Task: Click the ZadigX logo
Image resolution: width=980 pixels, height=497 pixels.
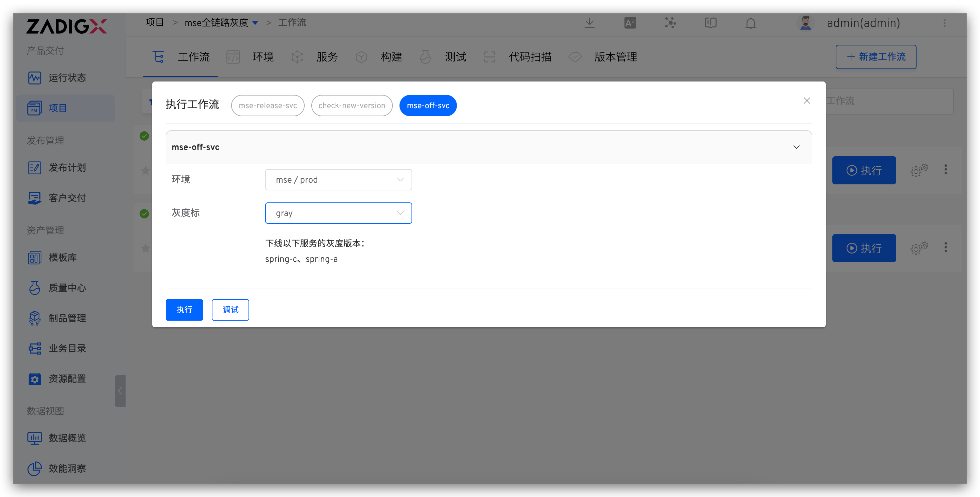Action: pos(66,27)
